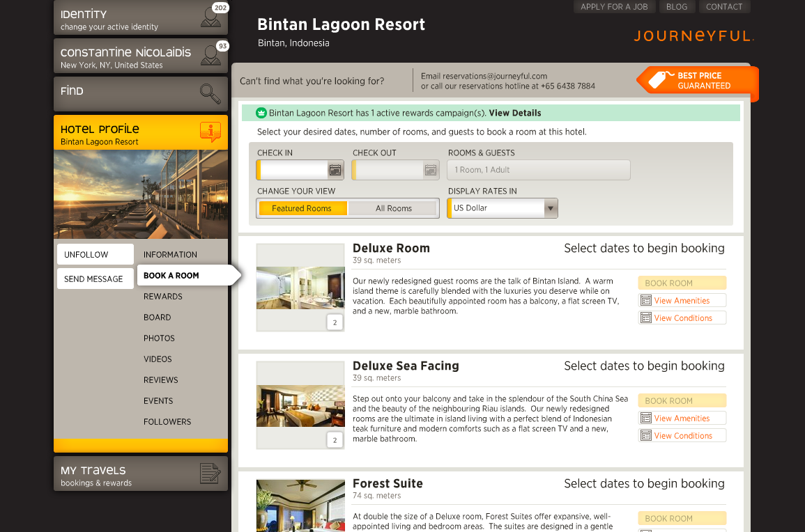Select Book A Room in sidebar
This screenshot has height=532, width=805.
click(188, 276)
